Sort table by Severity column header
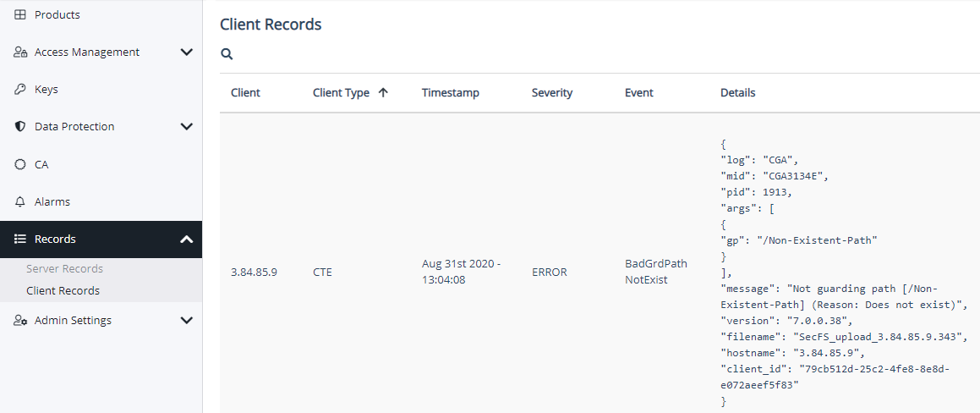Image resolution: width=980 pixels, height=413 pixels. click(551, 93)
